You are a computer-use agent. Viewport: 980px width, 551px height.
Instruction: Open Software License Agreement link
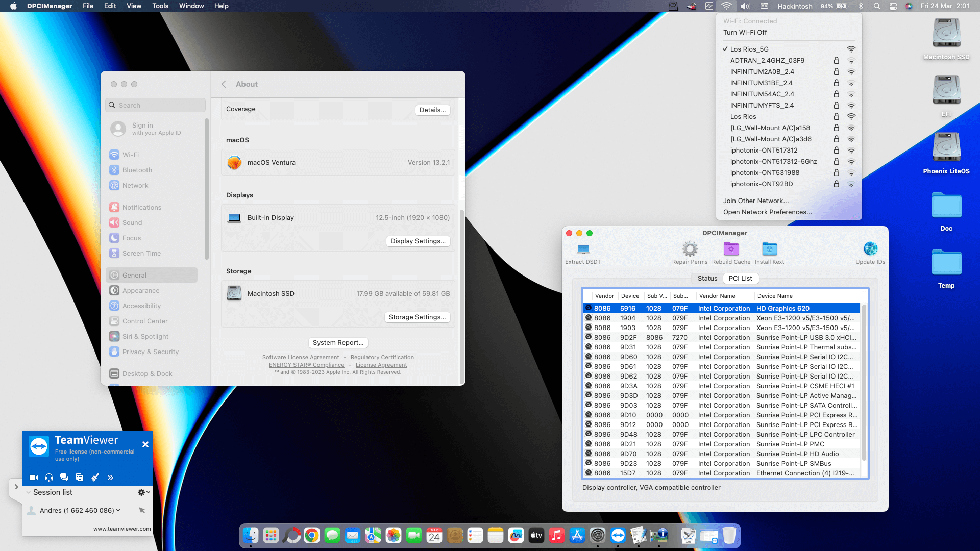(301, 357)
